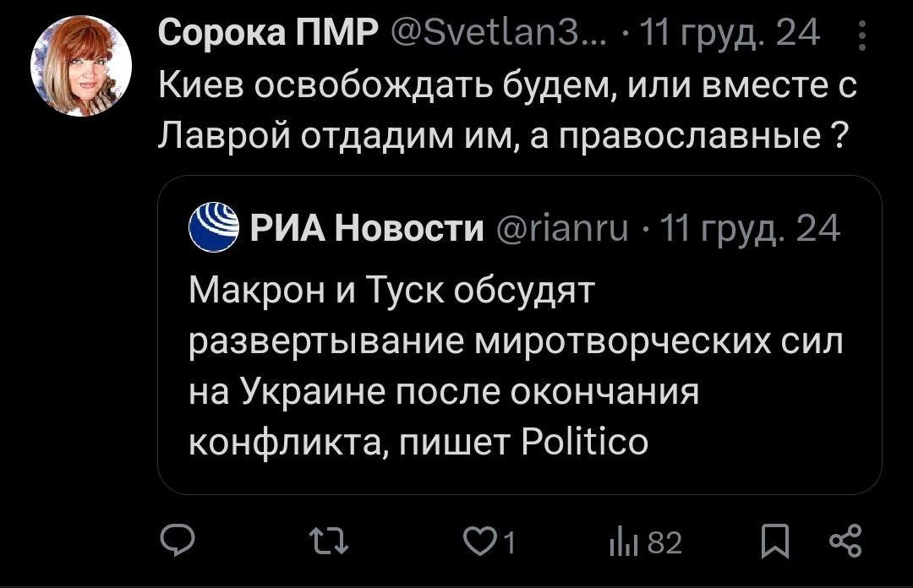Click the РИА Новости round logo
913x588 pixels.
214,227
